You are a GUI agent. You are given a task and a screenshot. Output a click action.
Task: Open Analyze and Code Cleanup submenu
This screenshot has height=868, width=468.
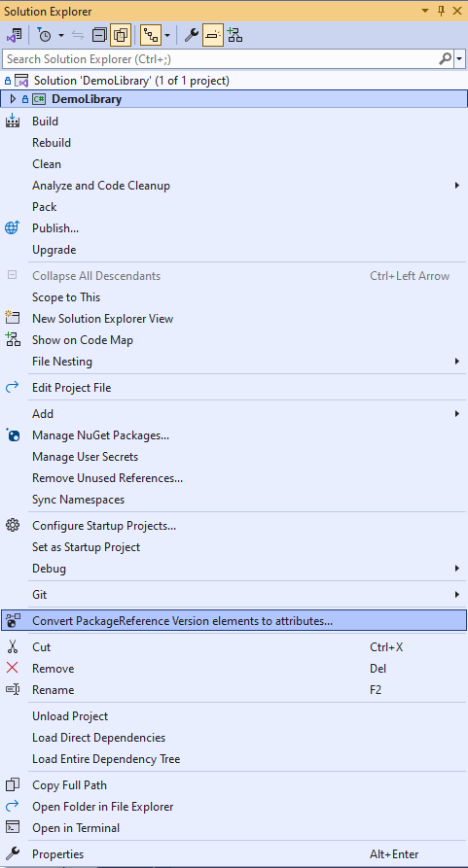pyautogui.click(x=234, y=186)
